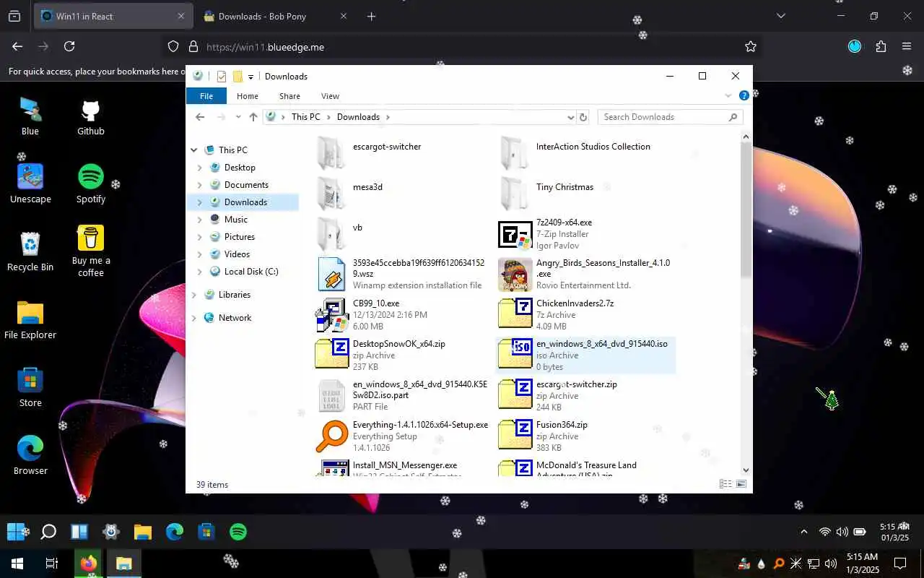Screen dimensions: 924x578
Task: Select Everything-1.4.1.1026.x64-Setup.exe file
Action: point(402,436)
